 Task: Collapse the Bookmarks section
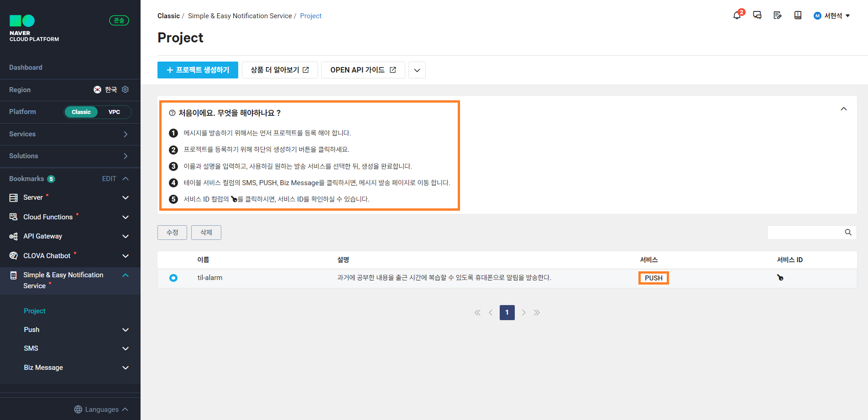pos(125,179)
